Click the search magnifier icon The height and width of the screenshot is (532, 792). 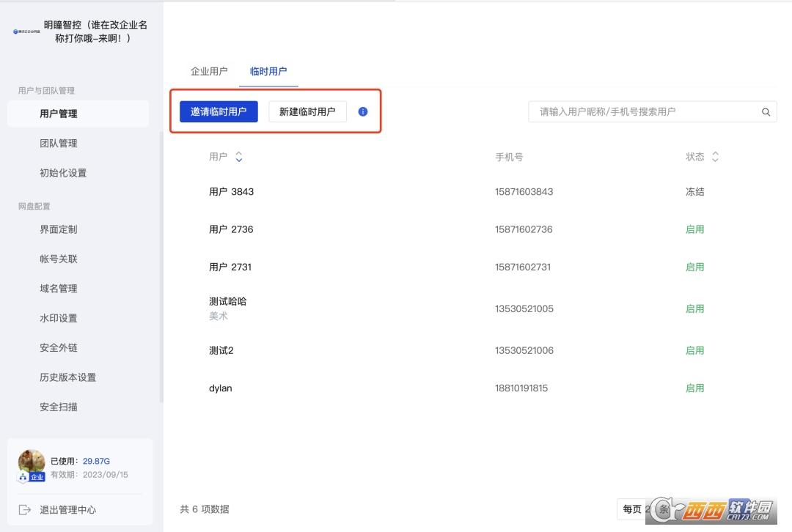[766, 112]
